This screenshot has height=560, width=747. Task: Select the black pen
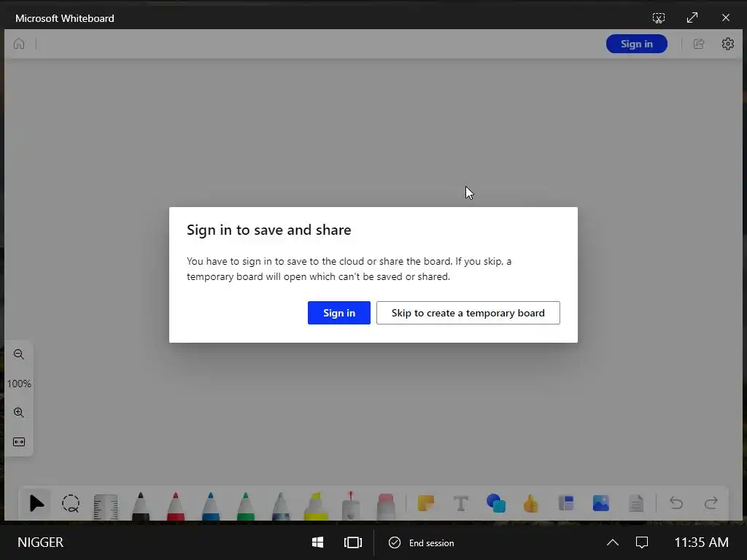[x=141, y=506]
